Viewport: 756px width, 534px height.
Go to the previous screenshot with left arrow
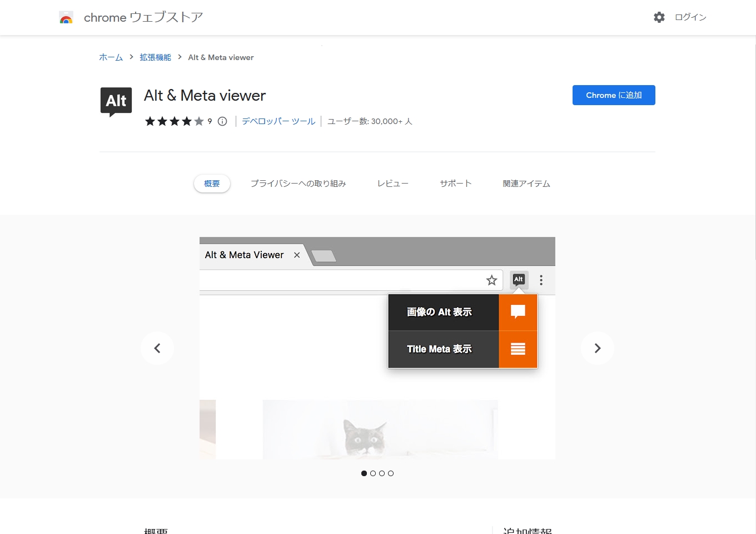click(157, 348)
